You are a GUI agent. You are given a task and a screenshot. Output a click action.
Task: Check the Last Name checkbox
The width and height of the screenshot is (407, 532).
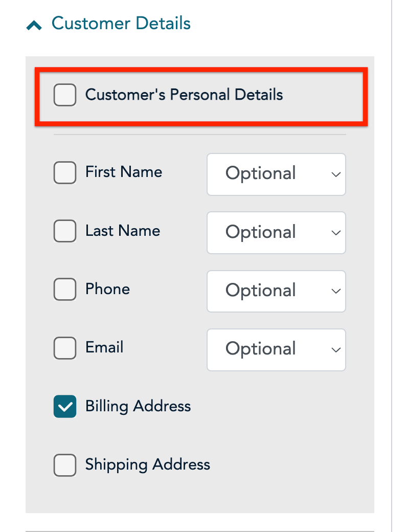[x=65, y=231]
